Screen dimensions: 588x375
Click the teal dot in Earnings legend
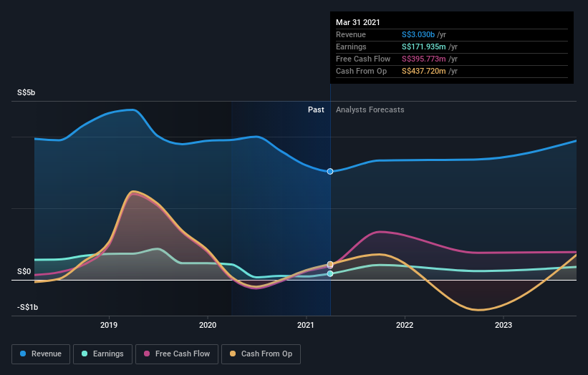point(85,354)
